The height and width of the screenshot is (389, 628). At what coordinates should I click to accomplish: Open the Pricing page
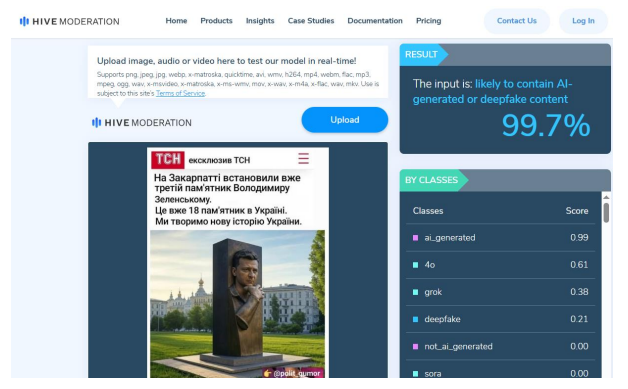[429, 21]
